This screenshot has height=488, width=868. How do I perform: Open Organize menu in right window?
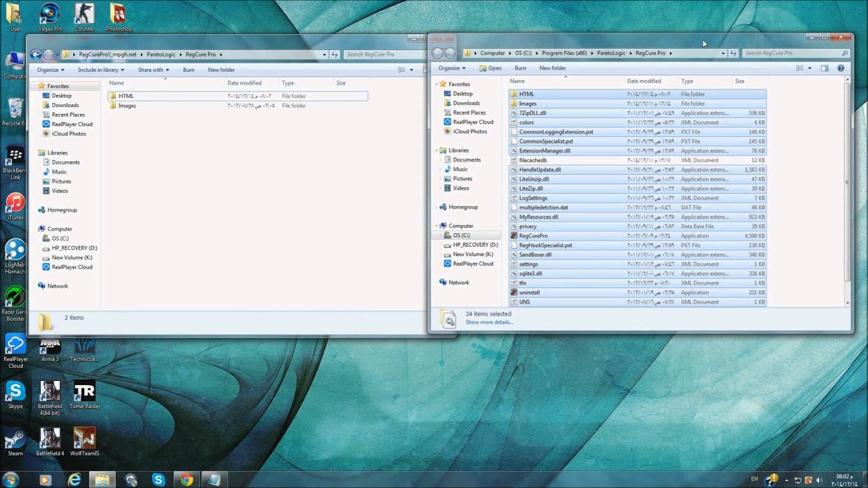point(452,68)
